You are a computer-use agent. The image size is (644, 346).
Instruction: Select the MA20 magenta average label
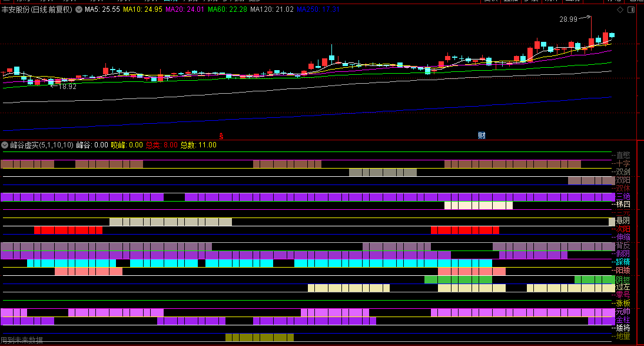click(x=185, y=9)
